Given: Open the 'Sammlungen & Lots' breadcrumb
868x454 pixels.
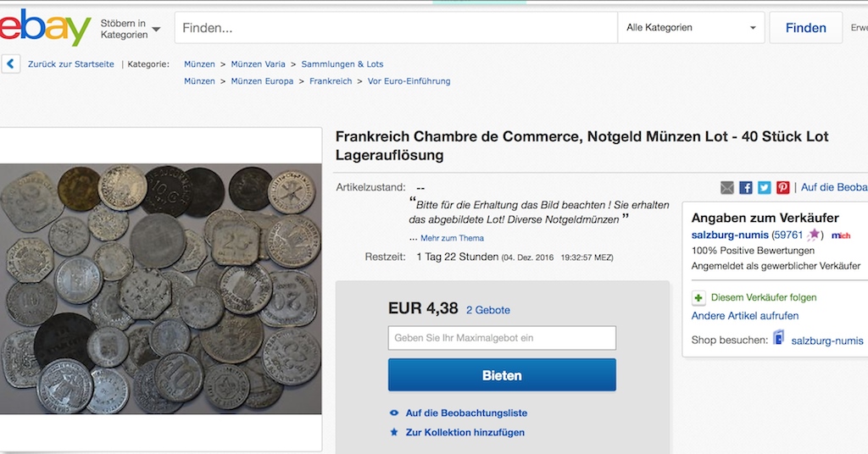Looking at the screenshot, I should pyautogui.click(x=342, y=64).
